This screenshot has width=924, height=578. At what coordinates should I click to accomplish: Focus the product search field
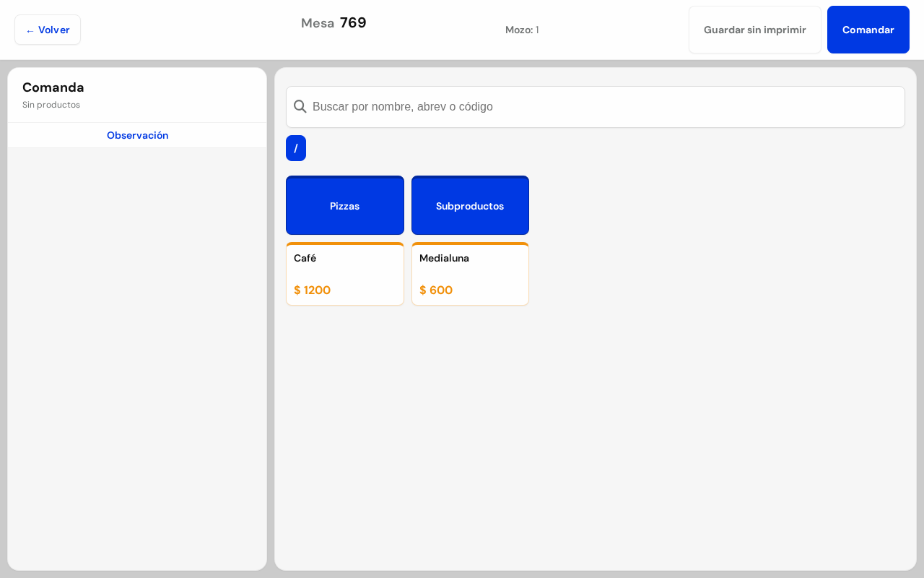click(x=596, y=107)
